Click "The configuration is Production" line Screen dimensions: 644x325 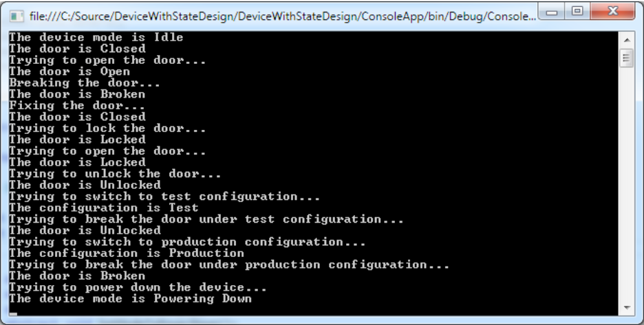[x=127, y=253]
